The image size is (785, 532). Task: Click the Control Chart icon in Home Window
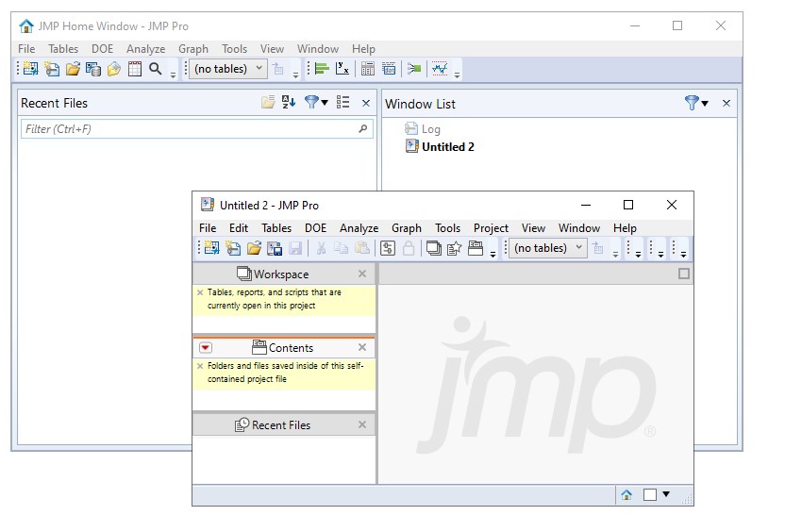coord(440,69)
